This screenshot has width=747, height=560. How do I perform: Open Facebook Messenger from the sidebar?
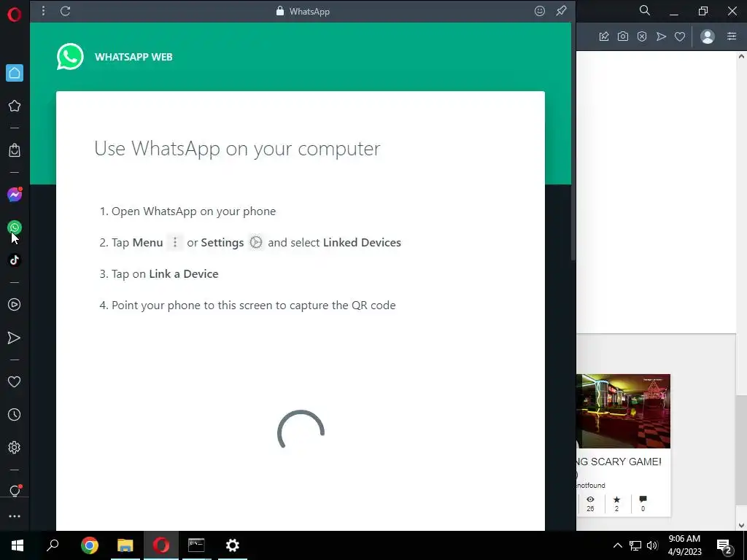(15, 194)
